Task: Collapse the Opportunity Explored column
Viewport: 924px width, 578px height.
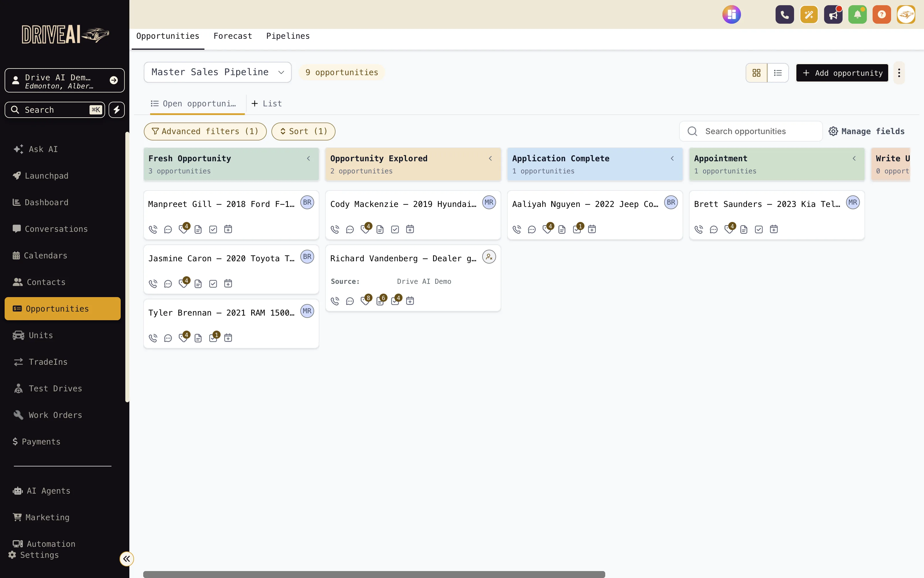Action: [490, 158]
